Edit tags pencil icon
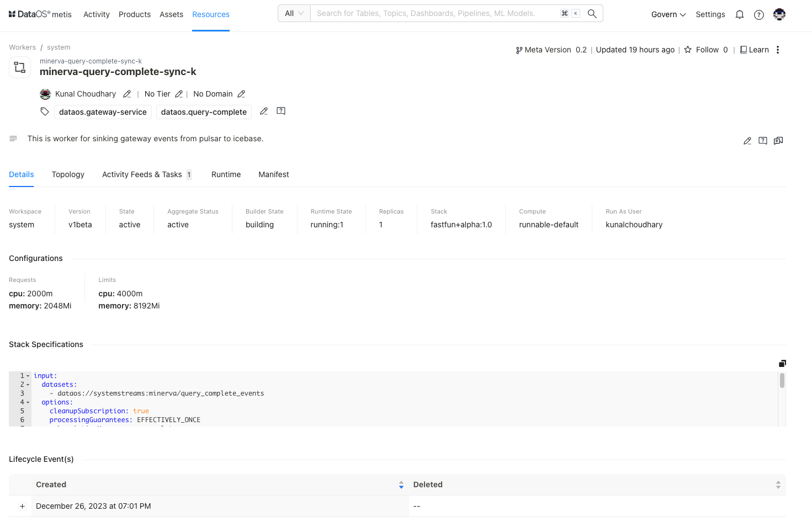812x522 pixels. point(264,111)
